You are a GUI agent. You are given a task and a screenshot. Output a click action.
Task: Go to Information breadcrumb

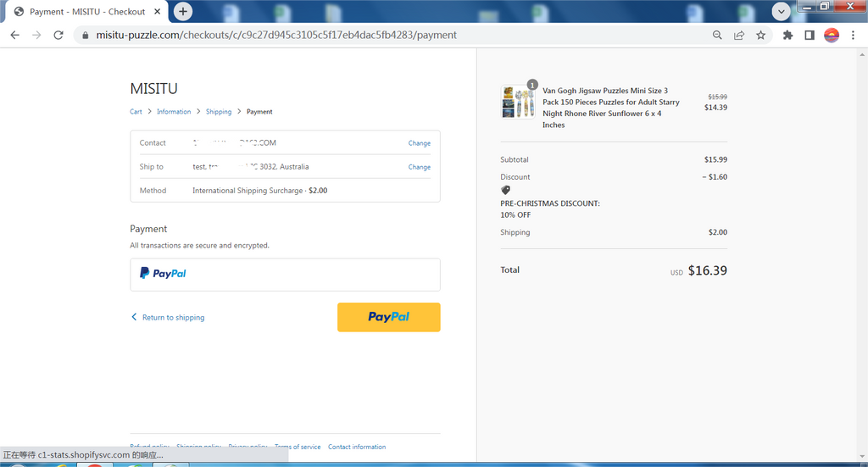tap(174, 112)
